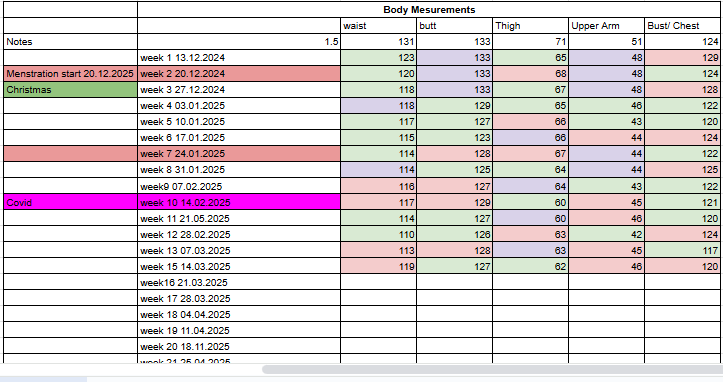This screenshot has height=382, width=723.
Task: Select the week 20 18.11.2025 cell
Action: click(239, 346)
